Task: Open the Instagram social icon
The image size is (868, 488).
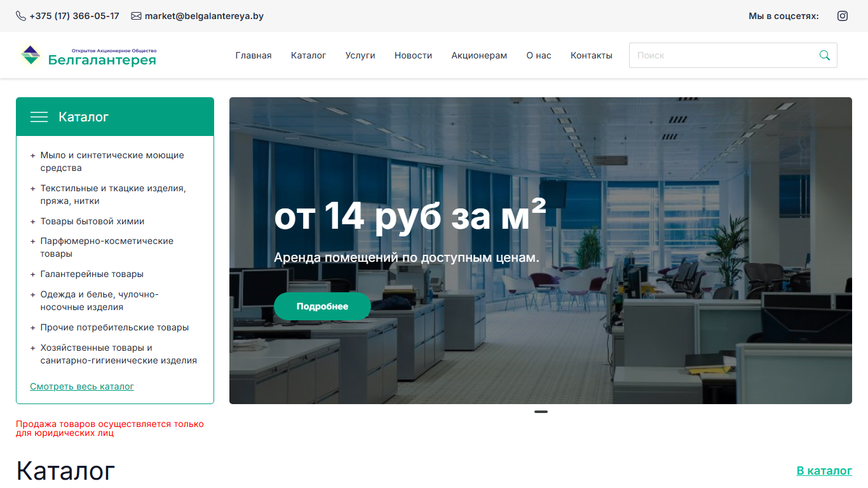Action: click(843, 16)
